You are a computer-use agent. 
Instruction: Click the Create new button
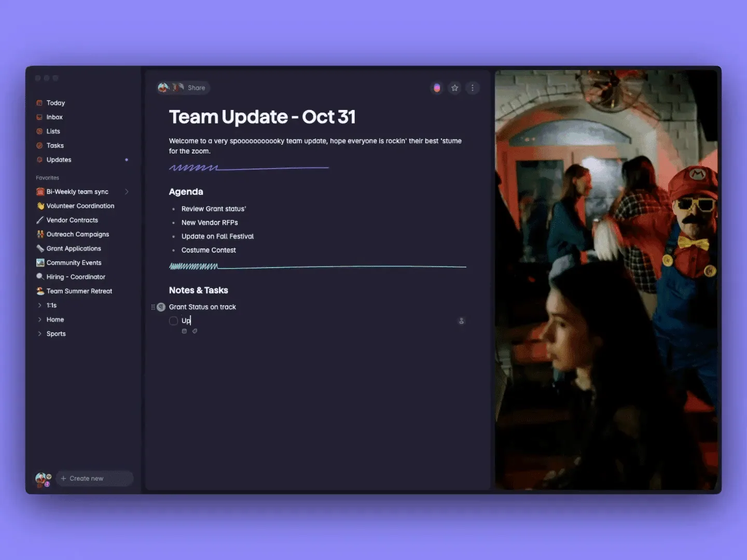click(94, 479)
